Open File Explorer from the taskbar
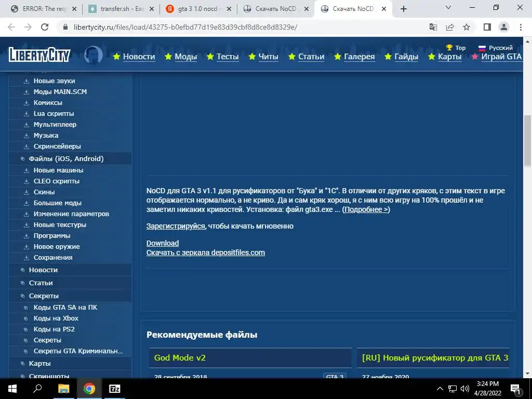Screen dimensions: 532x399 tap(63, 389)
